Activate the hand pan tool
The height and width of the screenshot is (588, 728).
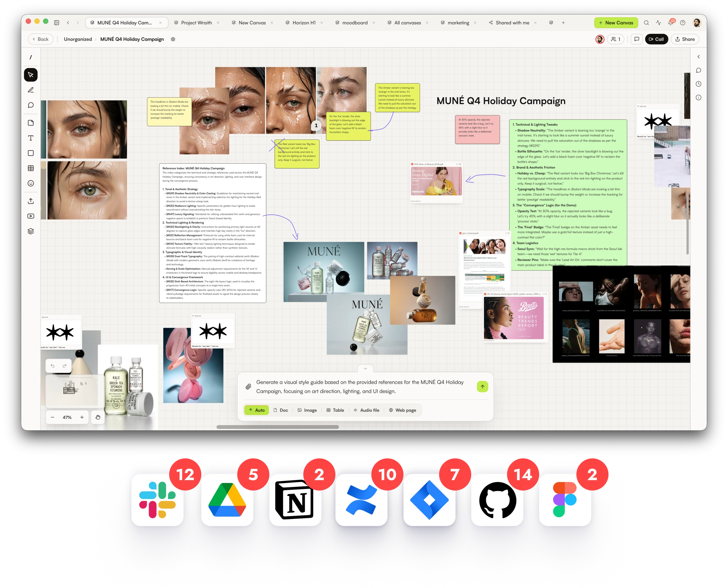click(x=98, y=417)
